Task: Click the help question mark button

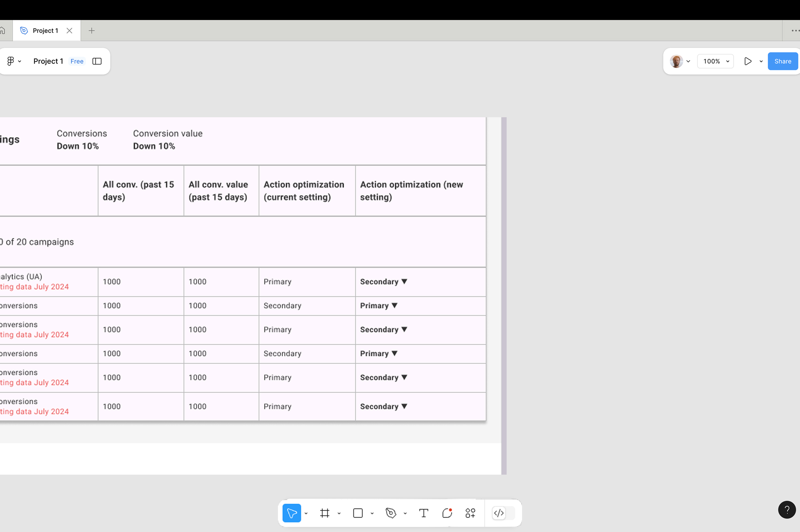Action: click(x=787, y=510)
